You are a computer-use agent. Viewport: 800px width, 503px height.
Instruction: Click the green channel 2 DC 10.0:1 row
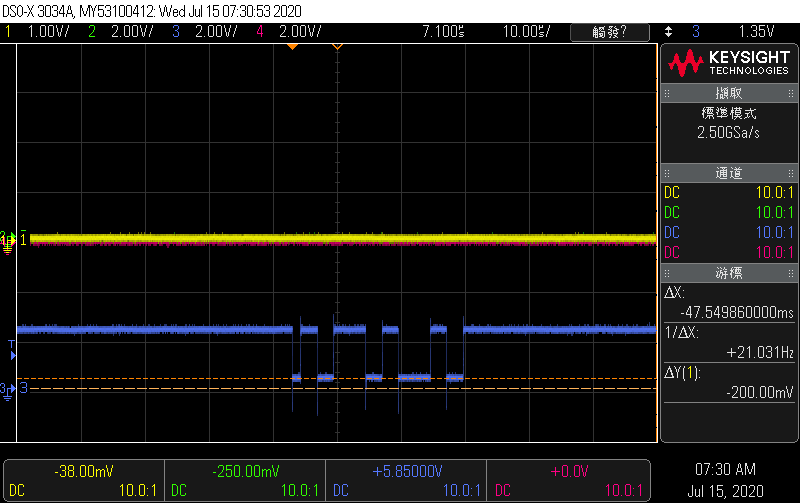(x=729, y=212)
